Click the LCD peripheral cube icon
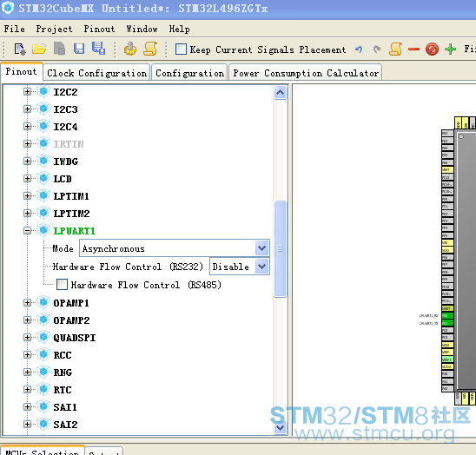 click(43, 179)
